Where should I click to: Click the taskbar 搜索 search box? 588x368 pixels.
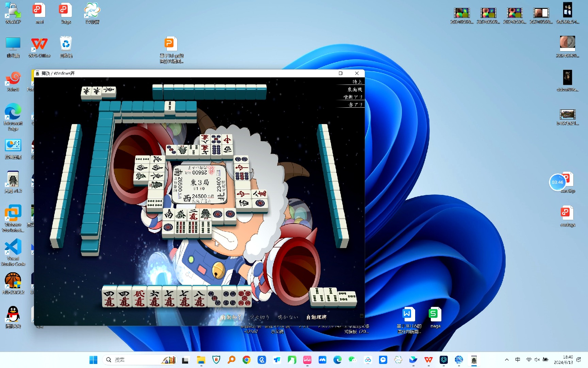click(140, 360)
